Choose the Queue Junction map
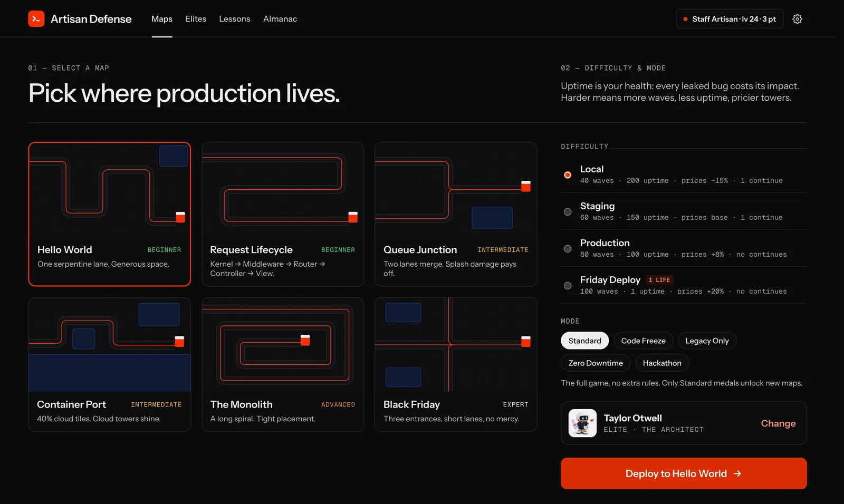The height and width of the screenshot is (504, 844). click(x=456, y=214)
